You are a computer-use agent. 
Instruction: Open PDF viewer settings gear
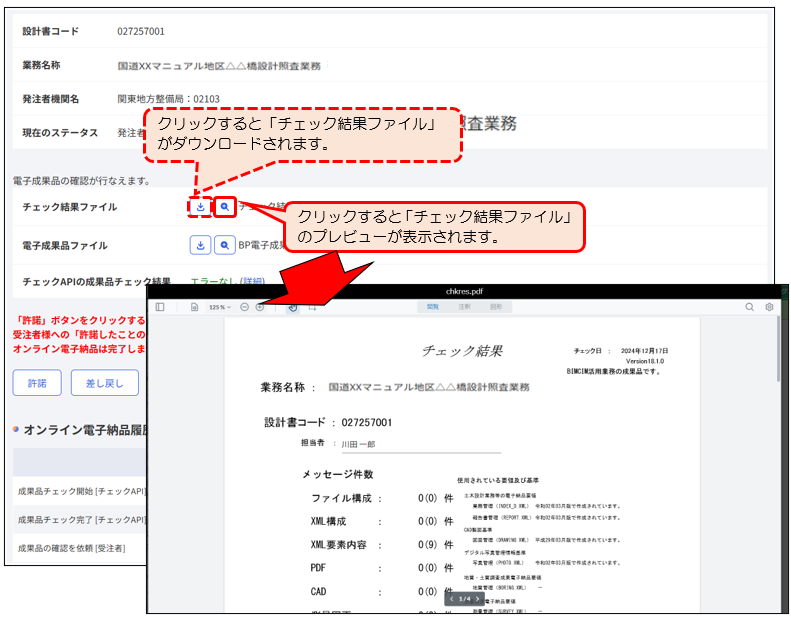click(x=769, y=307)
